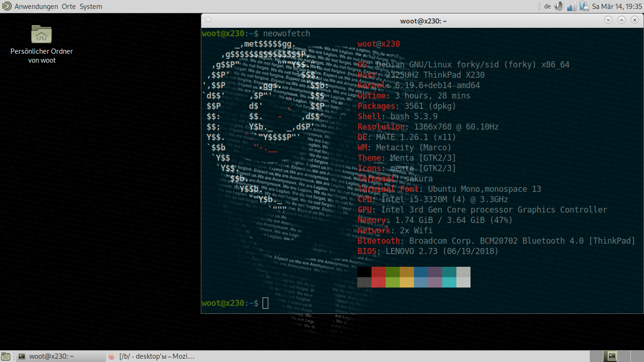
Task: Open the System menu
Action: tap(91, 7)
